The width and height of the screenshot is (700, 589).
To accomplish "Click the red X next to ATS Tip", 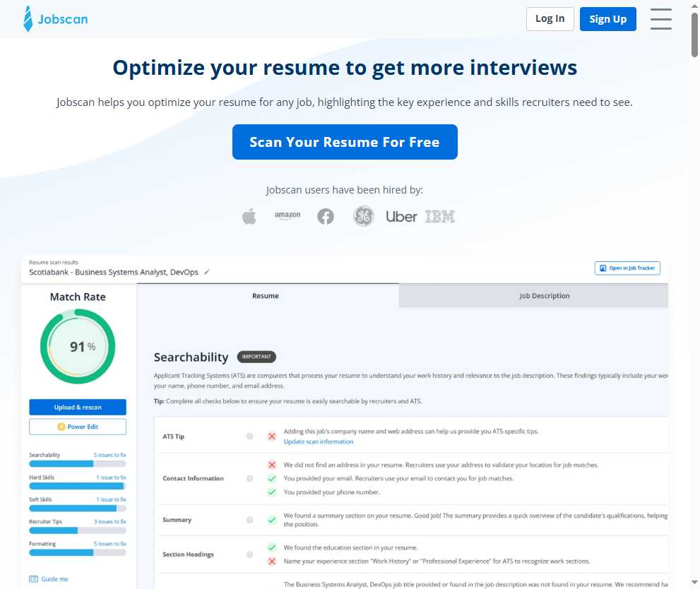I will click(x=272, y=436).
